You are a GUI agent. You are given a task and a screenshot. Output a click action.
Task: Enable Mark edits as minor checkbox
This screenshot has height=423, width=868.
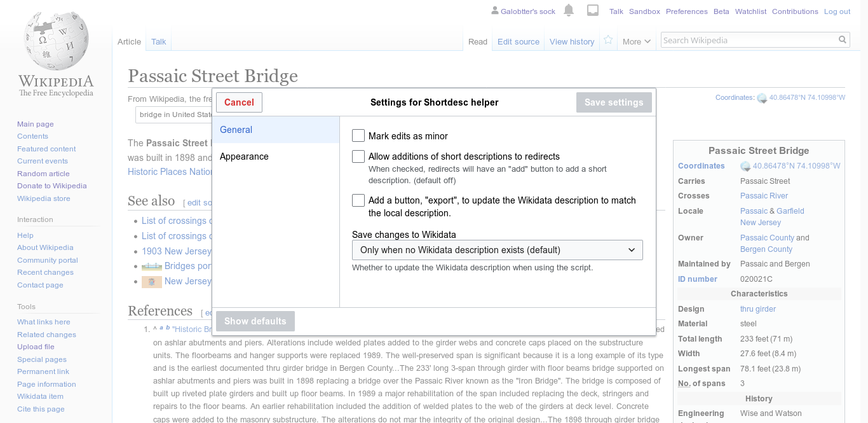358,135
